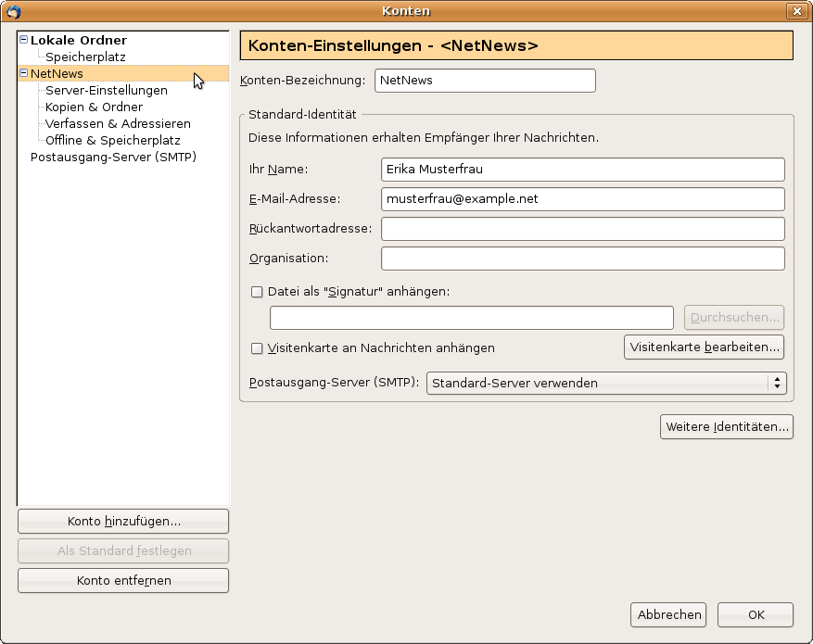This screenshot has height=644, width=813.
Task: Open the Weitere Identitäten dialog
Action: [x=726, y=427]
